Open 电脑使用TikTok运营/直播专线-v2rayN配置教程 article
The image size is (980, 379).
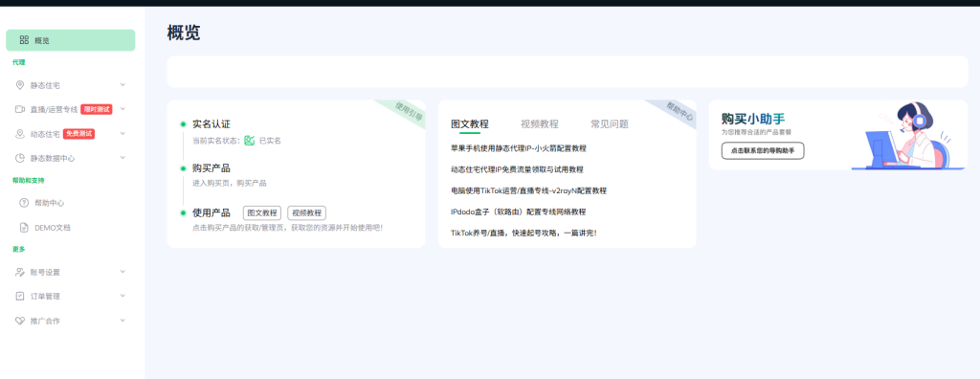[528, 190]
